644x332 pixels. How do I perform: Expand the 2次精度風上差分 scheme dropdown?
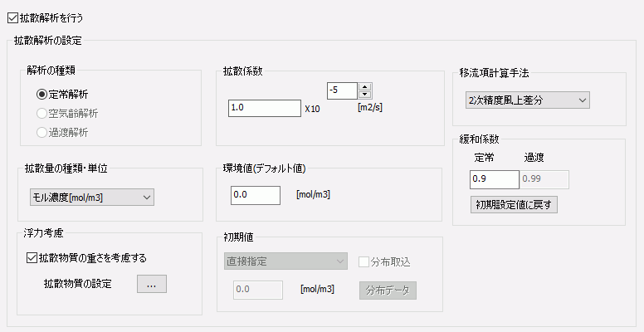pos(524,100)
